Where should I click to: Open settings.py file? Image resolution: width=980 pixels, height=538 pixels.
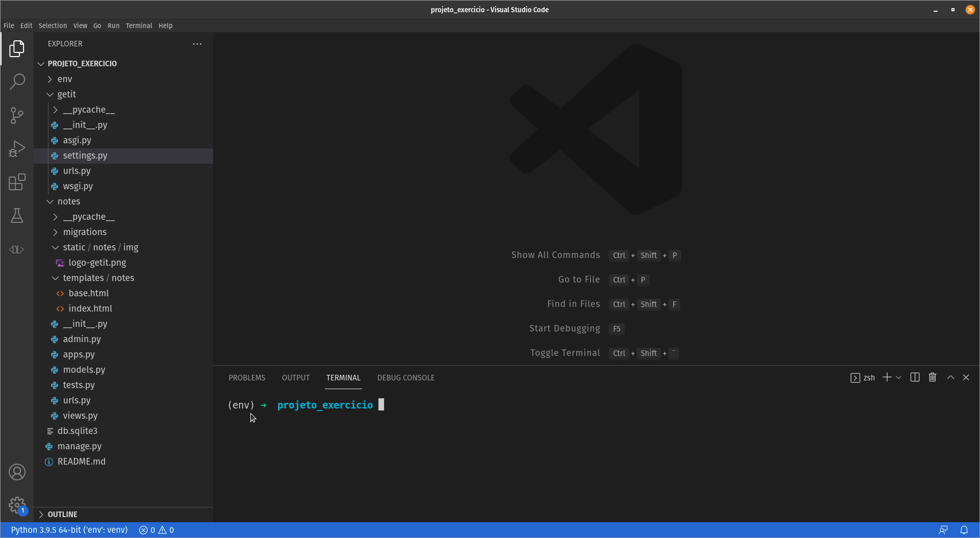point(123,156)
